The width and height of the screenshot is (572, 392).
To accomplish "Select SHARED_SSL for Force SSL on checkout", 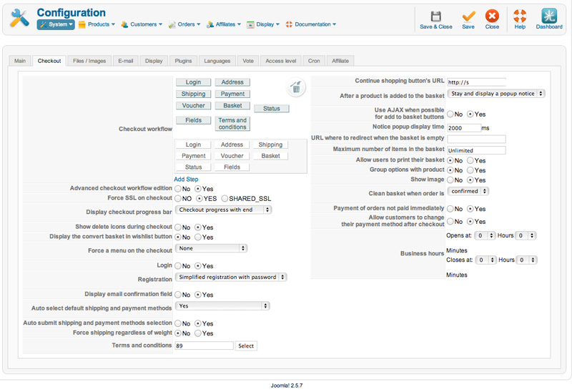I will click(x=225, y=198).
